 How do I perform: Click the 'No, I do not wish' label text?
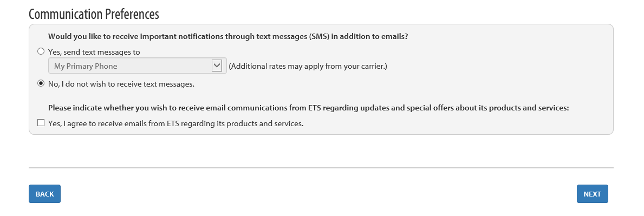coord(121,84)
